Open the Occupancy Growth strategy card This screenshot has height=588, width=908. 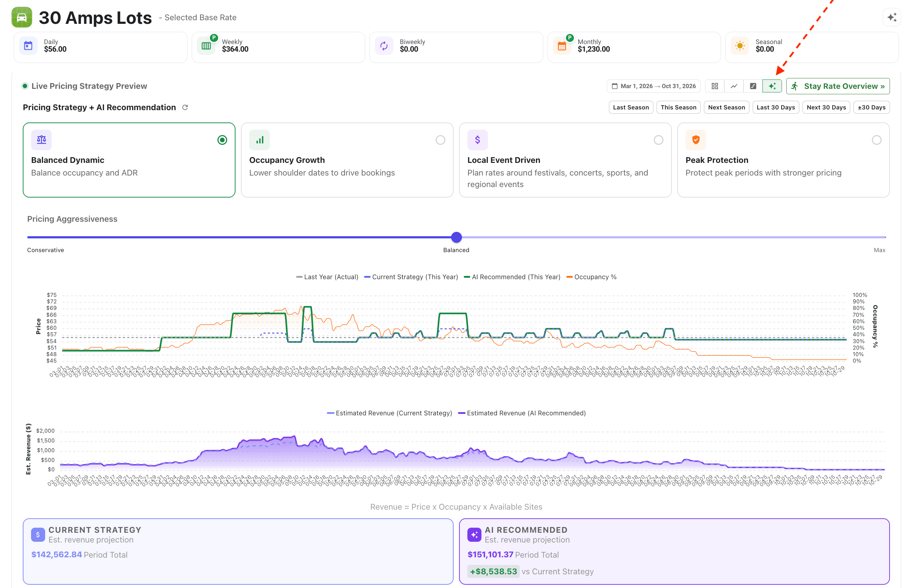coord(347,160)
